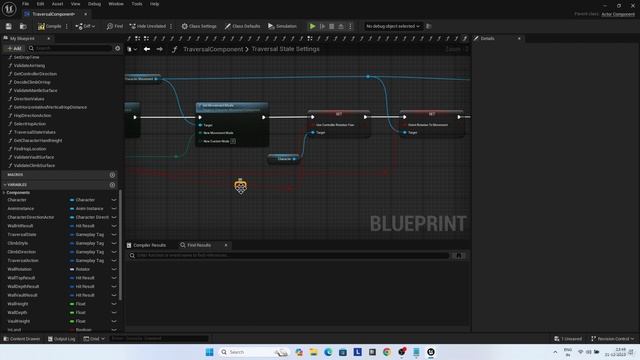640x360 pixels.
Task: Open the Asset menu
Action: point(57,4)
